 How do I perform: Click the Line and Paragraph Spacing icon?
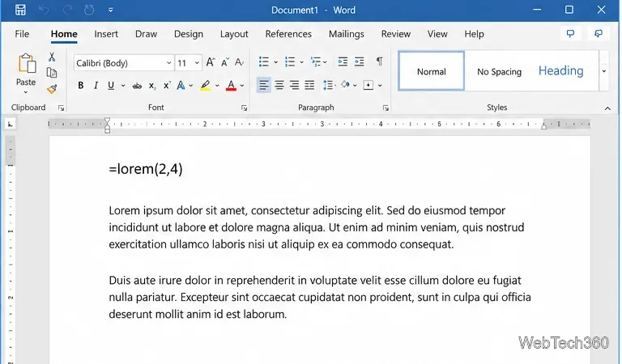point(328,85)
